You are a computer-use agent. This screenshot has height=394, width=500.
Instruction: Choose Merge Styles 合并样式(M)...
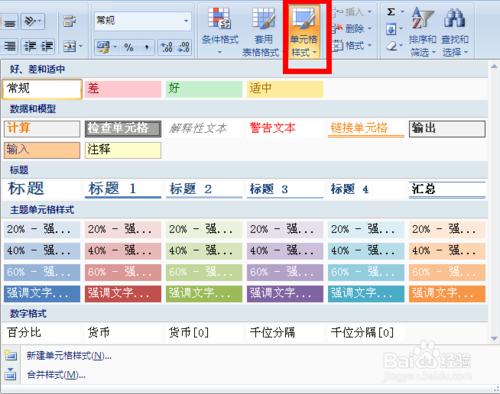pos(56,375)
